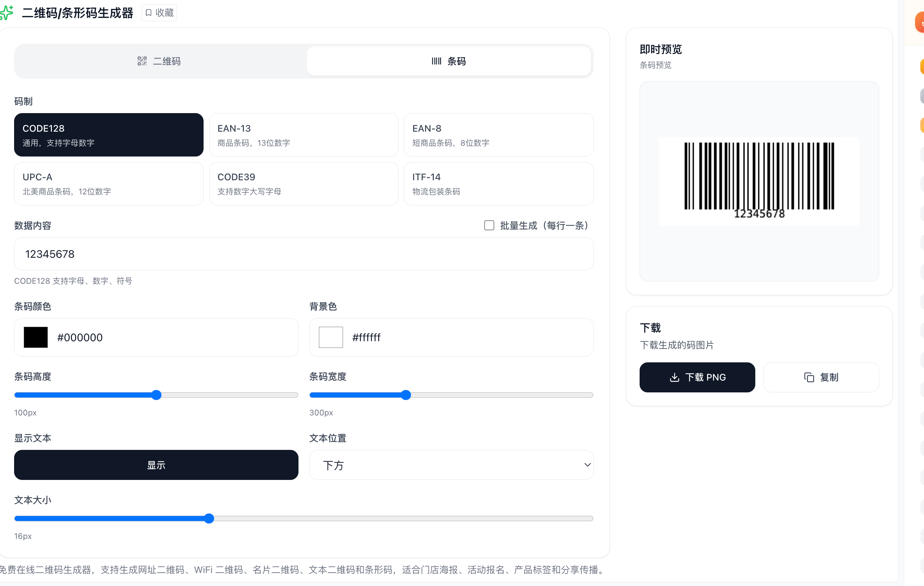Click the barcode icon in 条码 tab
924x586 pixels.
(x=436, y=61)
